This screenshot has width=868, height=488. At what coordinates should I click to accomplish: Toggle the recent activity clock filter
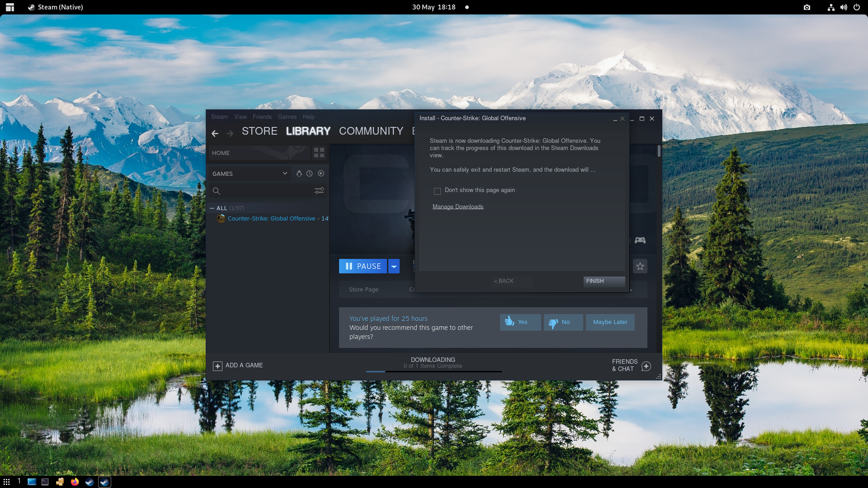pos(310,174)
